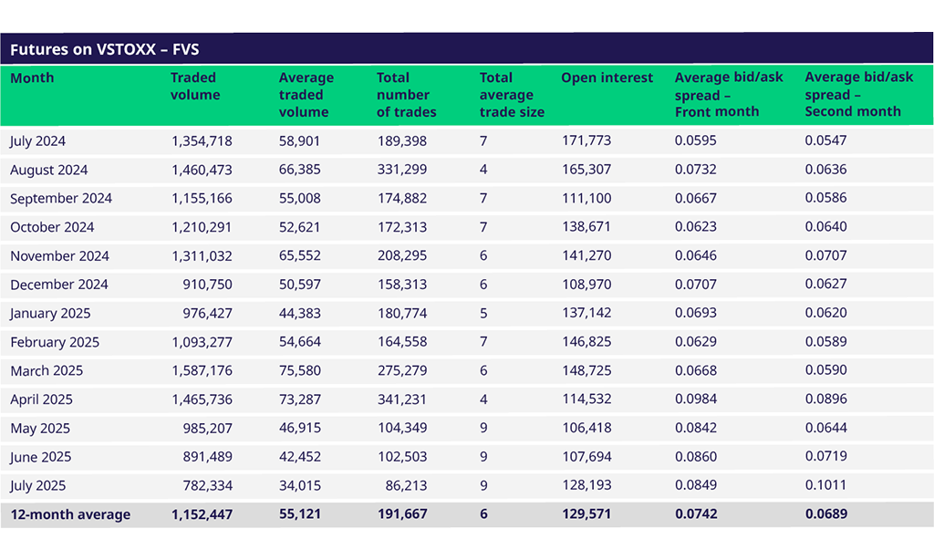Click the December 2024 traded volume 910,750

(207, 285)
